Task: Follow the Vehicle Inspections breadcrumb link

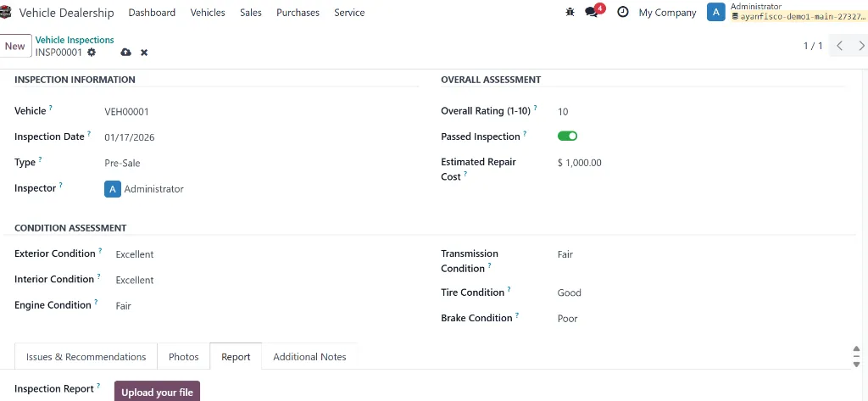Action: coord(75,40)
